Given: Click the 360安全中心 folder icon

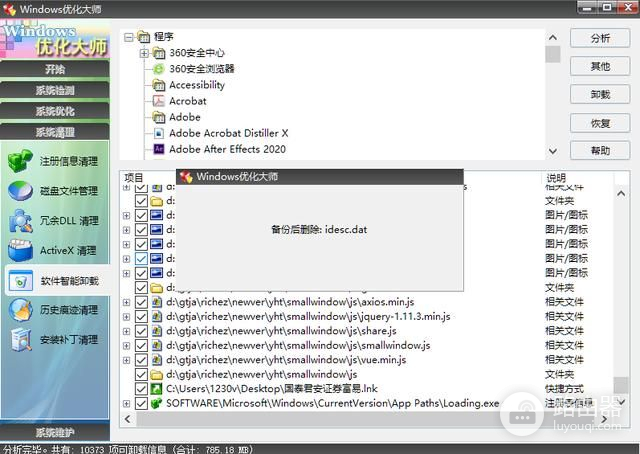Looking at the screenshot, I should point(158,53).
